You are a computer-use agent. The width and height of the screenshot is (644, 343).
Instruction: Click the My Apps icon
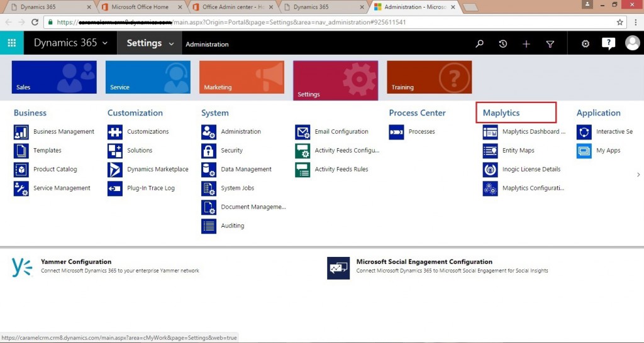point(584,151)
